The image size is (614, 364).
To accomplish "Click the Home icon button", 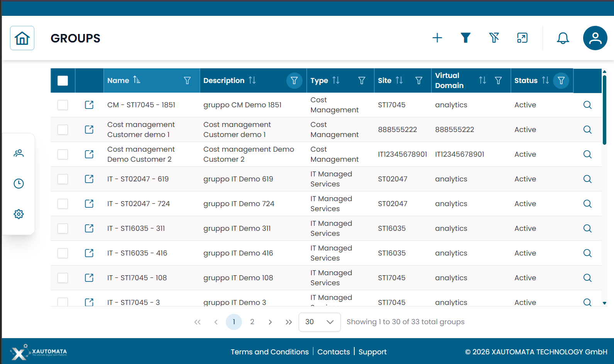I will (22, 38).
